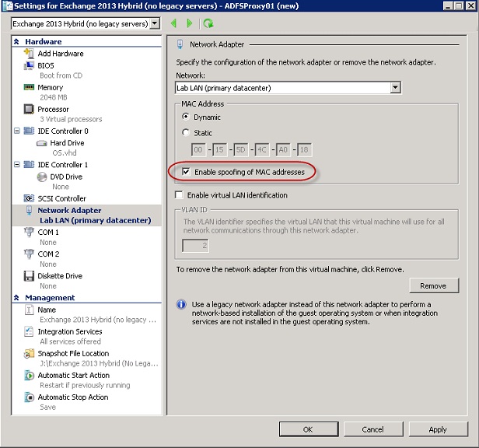This screenshot has width=479, height=448.
Task: Click the COM 2 port icon
Action: (x=29, y=254)
